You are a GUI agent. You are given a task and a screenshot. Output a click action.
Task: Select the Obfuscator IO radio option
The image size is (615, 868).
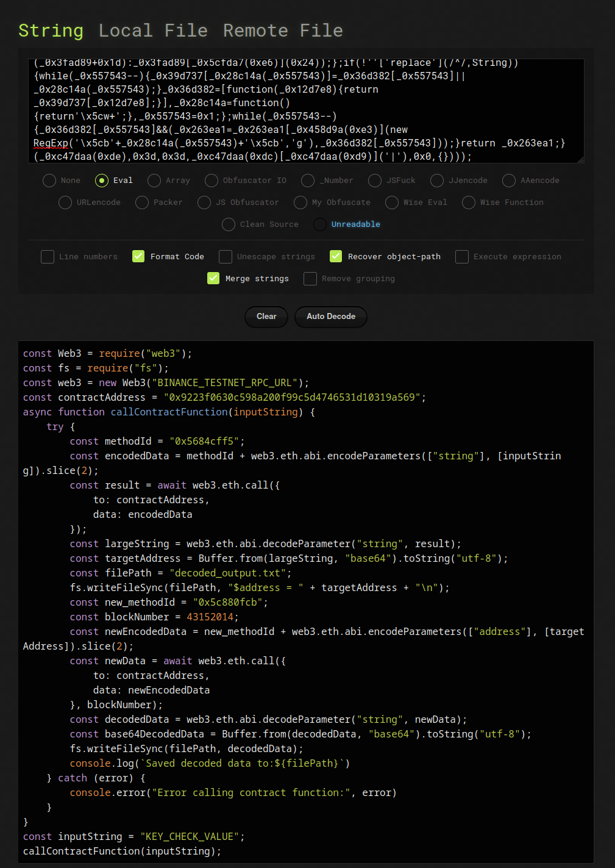pyautogui.click(x=212, y=181)
